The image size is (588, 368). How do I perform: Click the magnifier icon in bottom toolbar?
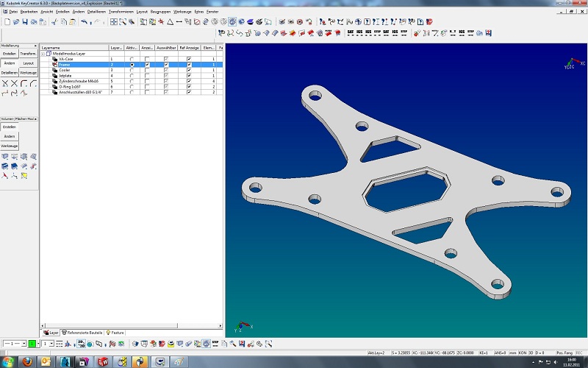coord(268,344)
